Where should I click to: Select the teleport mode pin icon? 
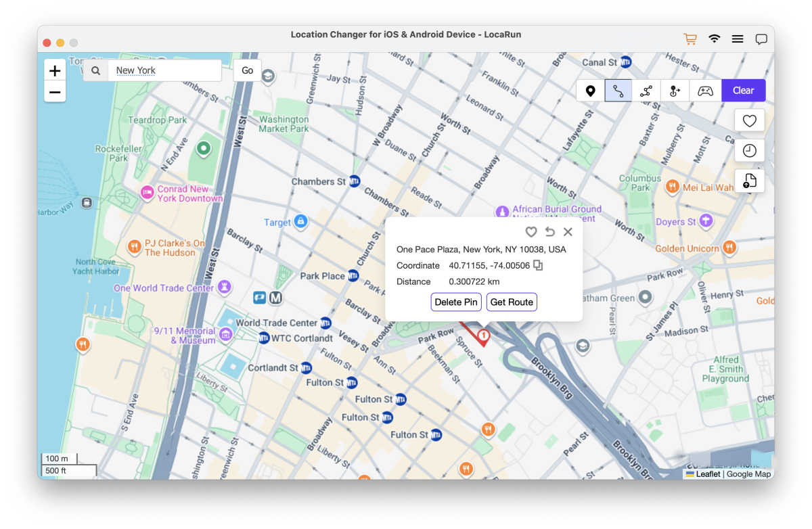tap(591, 91)
